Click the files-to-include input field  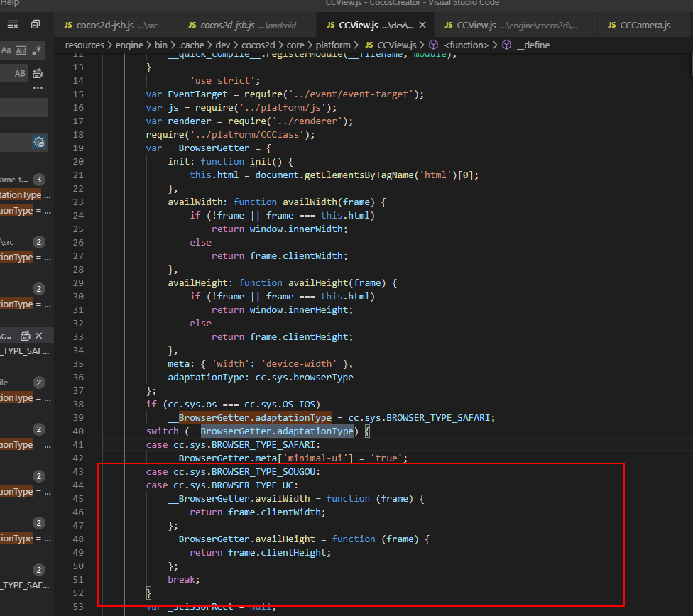pos(24,107)
